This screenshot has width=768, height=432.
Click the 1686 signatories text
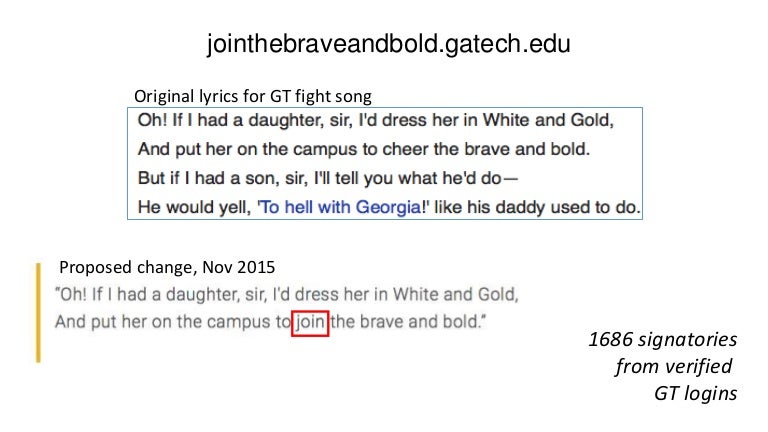tap(663, 339)
